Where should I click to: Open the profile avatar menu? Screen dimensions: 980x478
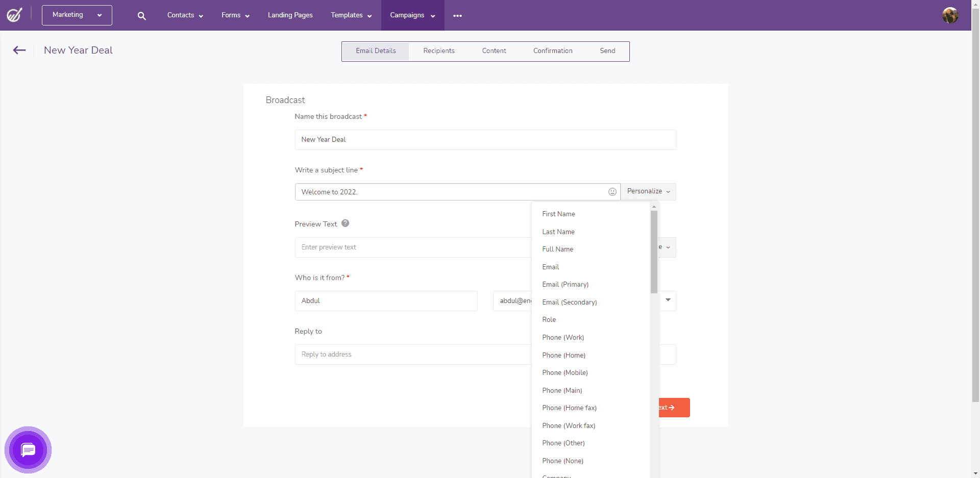pyautogui.click(x=950, y=15)
